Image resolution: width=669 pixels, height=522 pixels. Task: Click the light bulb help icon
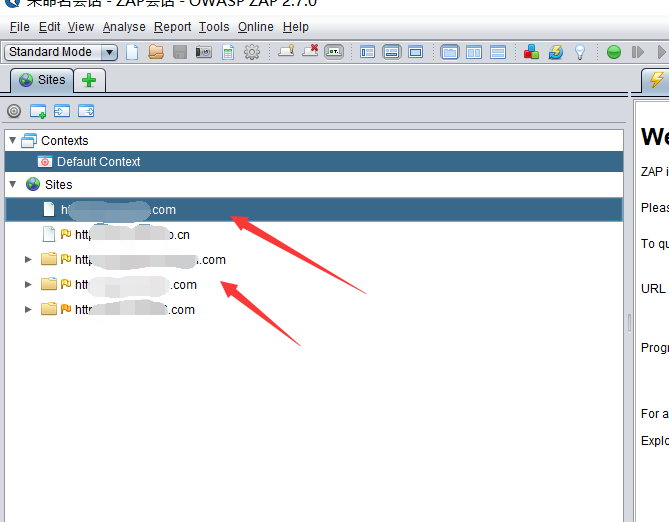click(x=580, y=52)
